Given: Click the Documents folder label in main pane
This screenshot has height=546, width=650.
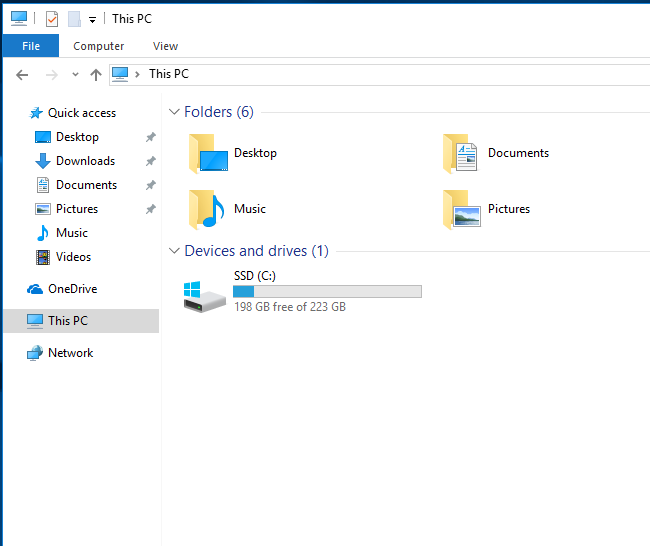Looking at the screenshot, I should (x=518, y=153).
